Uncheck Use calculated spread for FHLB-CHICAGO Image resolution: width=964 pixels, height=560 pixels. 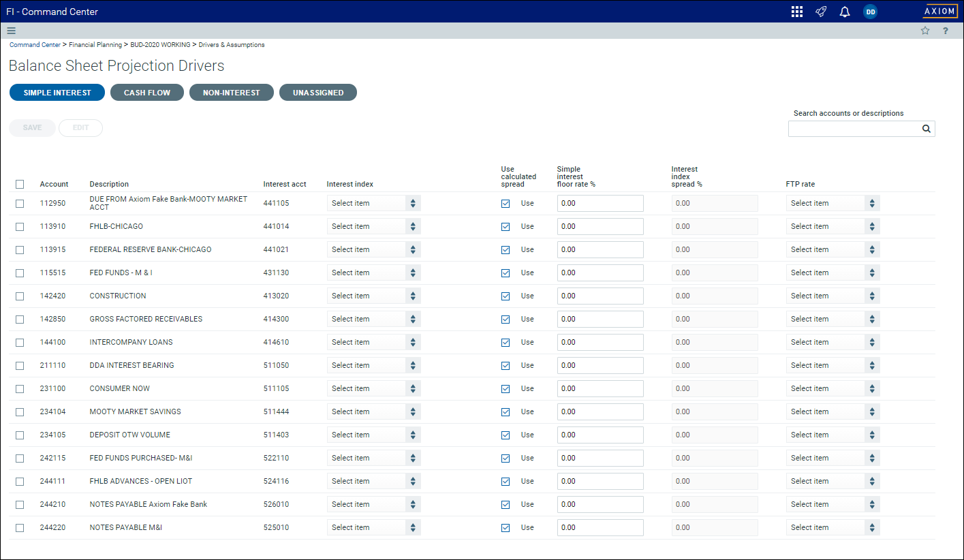coord(506,226)
